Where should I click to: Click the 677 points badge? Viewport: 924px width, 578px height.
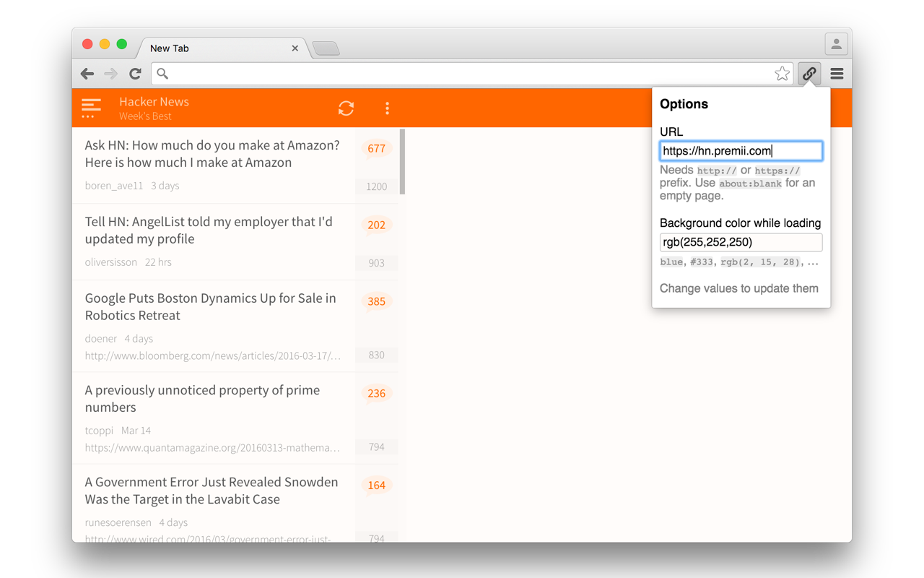tap(376, 148)
